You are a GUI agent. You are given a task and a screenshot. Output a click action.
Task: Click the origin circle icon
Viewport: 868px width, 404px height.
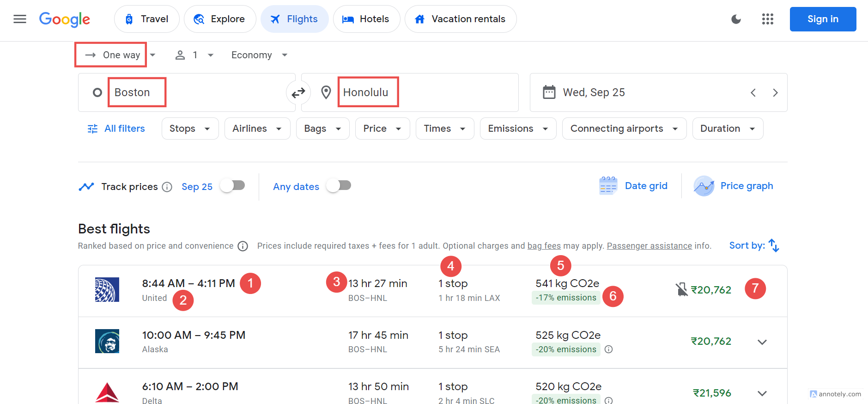click(97, 92)
